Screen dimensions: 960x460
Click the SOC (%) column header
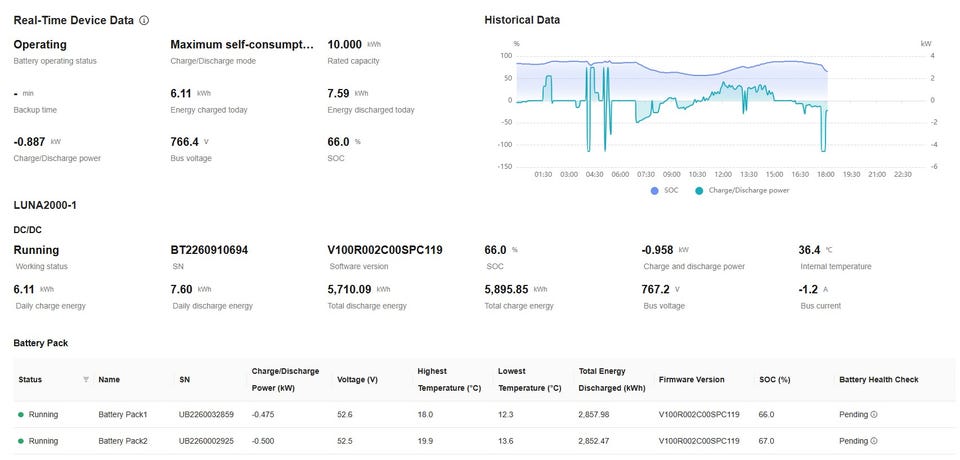pos(775,380)
